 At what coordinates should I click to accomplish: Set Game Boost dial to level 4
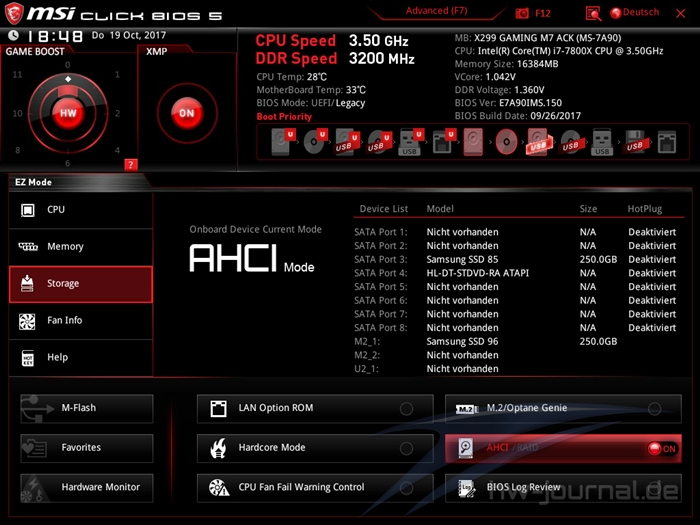click(x=117, y=150)
